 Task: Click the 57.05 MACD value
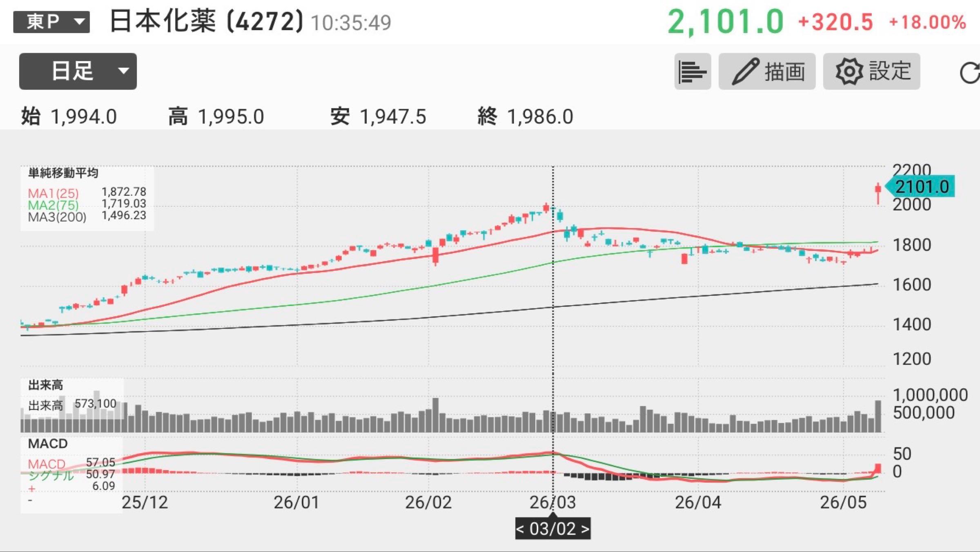[100, 462]
